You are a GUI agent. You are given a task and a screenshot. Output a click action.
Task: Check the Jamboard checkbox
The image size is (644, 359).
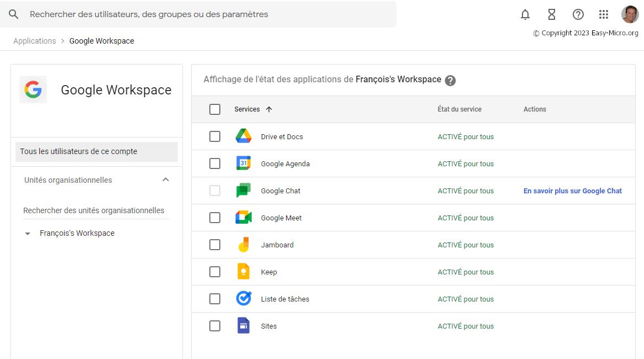pos(215,245)
